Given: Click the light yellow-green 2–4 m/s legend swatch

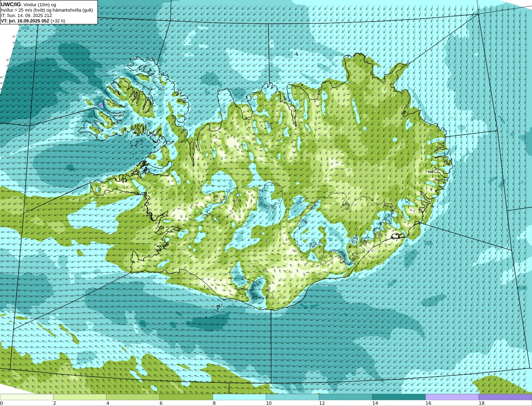Looking at the screenshot, I should point(80,397).
